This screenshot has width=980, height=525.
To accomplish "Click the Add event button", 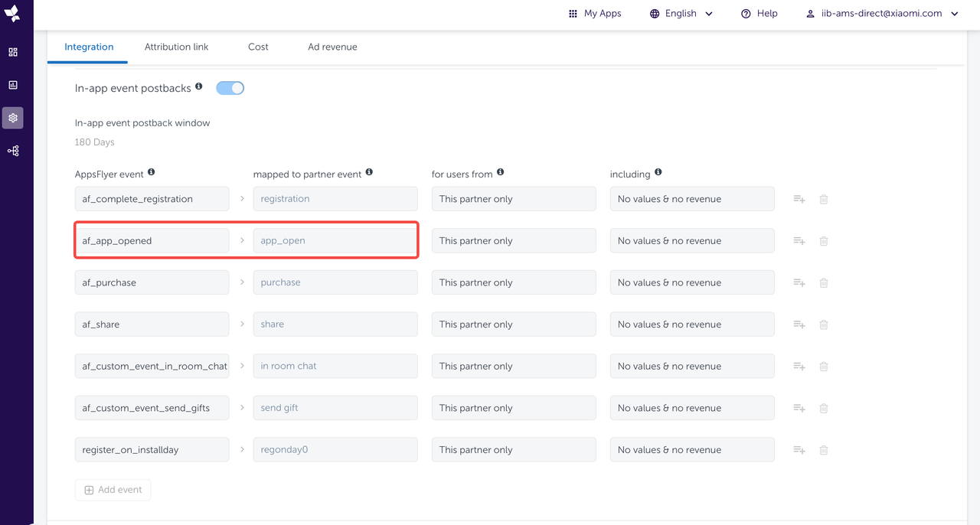I will [x=113, y=490].
